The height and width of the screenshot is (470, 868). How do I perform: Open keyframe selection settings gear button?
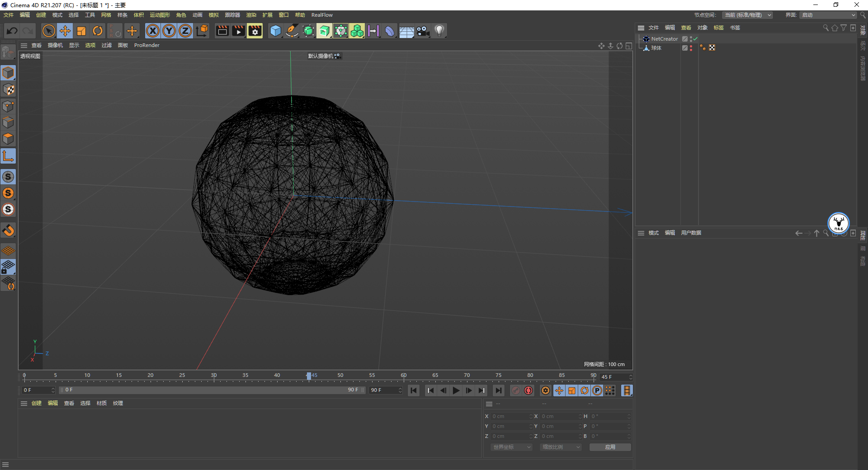click(546, 390)
